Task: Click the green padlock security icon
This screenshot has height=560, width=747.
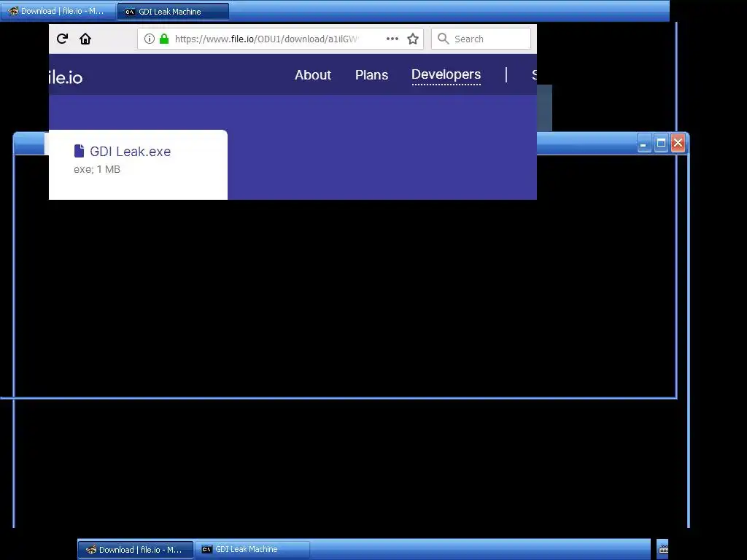Action: (164, 39)
